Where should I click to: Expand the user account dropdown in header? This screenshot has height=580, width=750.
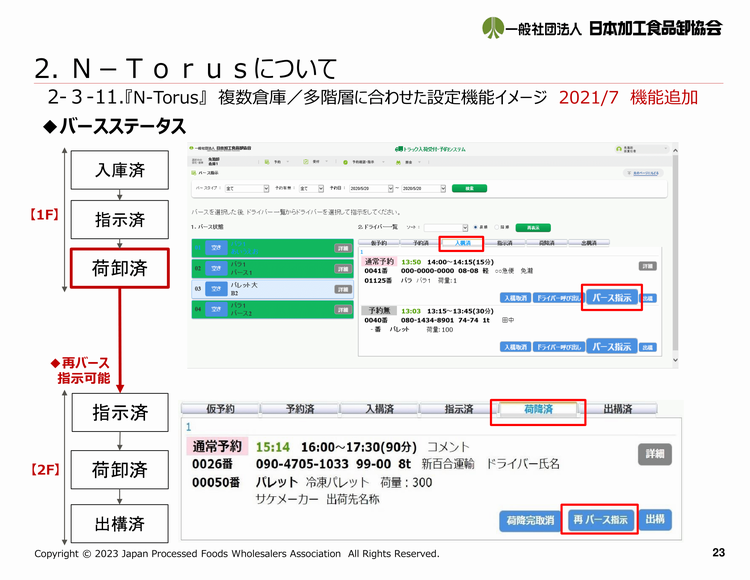pos(665,149)
